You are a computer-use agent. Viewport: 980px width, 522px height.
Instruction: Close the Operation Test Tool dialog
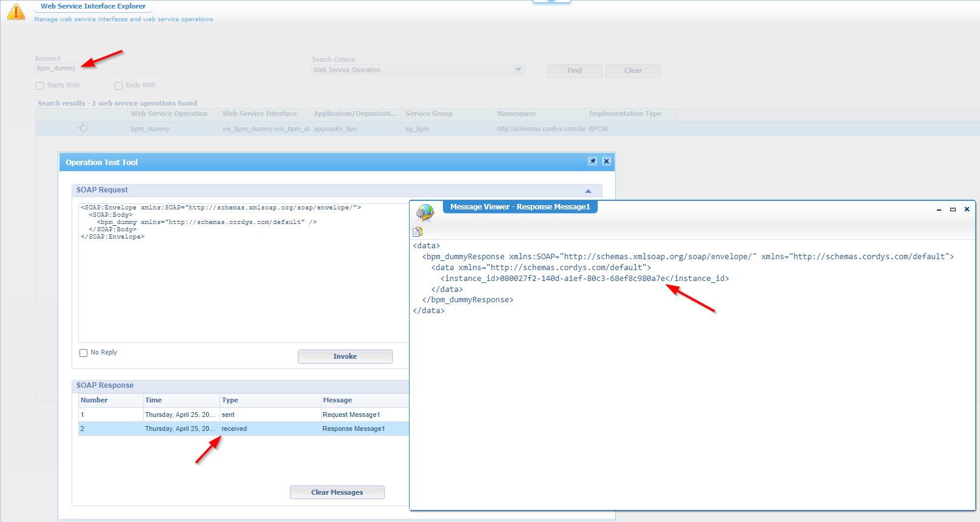pyautogui.click(x=606, y=161)
